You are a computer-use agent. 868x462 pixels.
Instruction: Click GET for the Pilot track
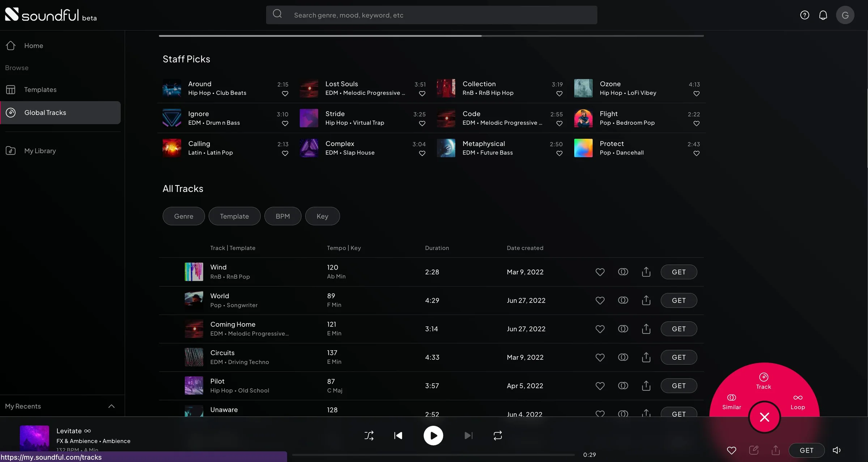coord(678,386)
